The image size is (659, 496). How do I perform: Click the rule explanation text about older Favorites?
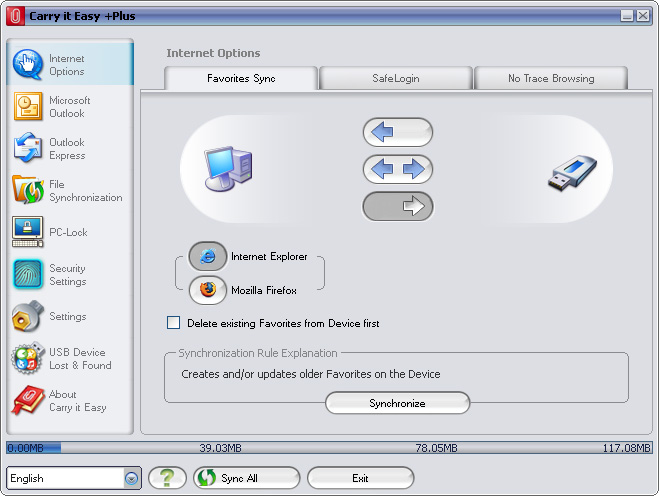pyautogui.click(x=311, y=374)
